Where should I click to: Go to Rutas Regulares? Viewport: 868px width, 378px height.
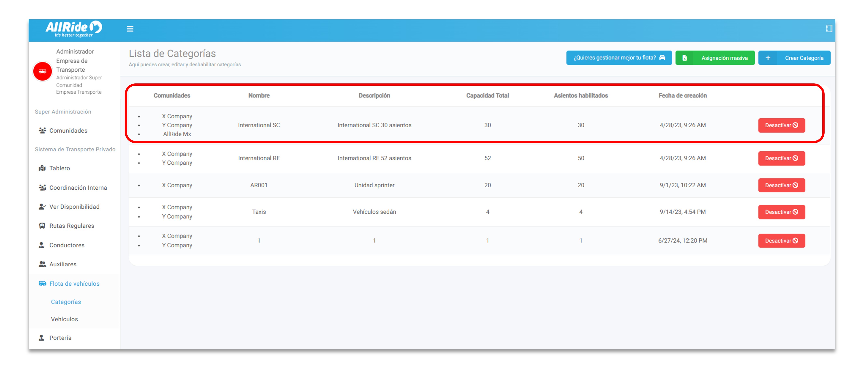coord(71,226)
